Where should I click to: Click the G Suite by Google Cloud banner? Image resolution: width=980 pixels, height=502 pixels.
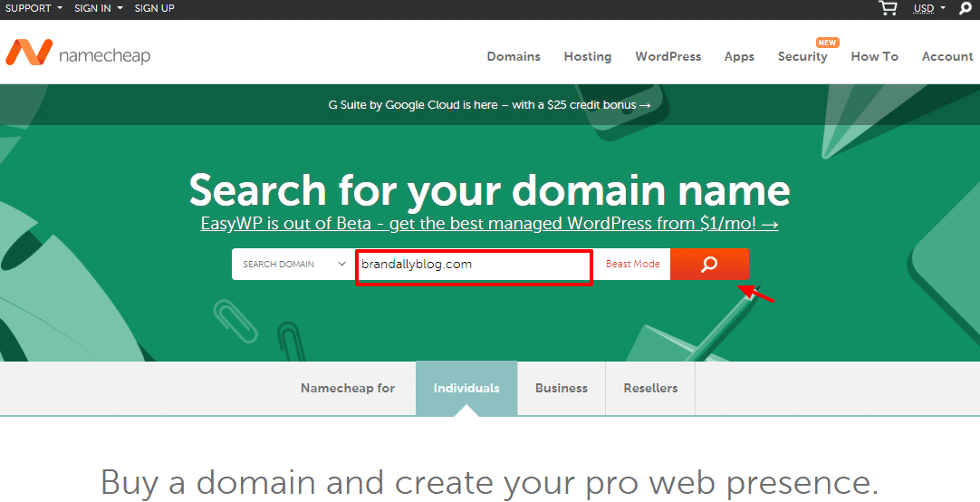click(x=490, y=105)
